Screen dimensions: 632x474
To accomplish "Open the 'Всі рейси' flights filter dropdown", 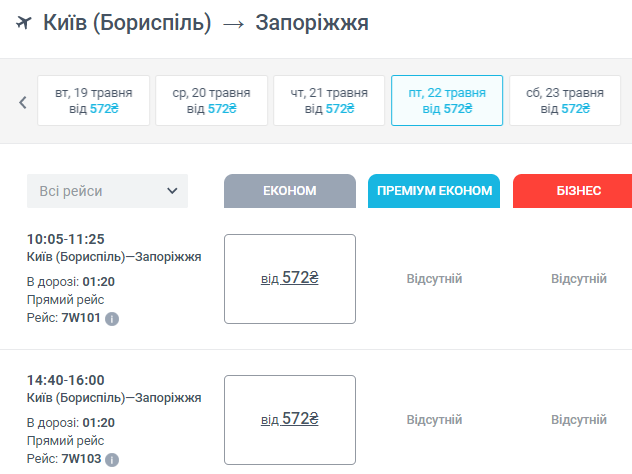I will (107, 191).
